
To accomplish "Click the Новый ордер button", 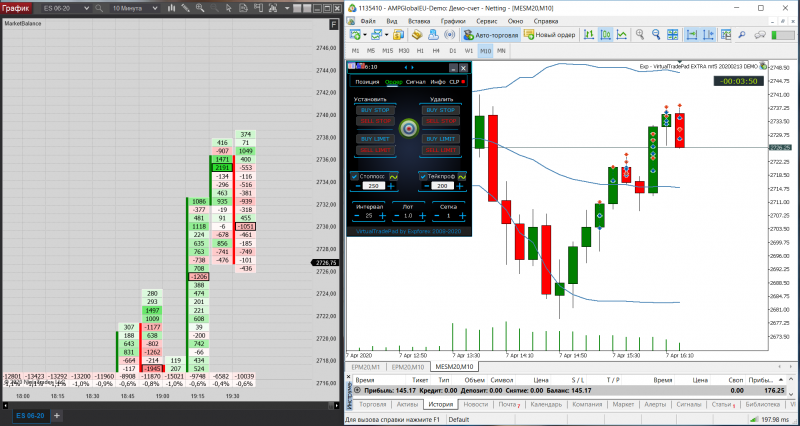I will [x=549, y=35].
